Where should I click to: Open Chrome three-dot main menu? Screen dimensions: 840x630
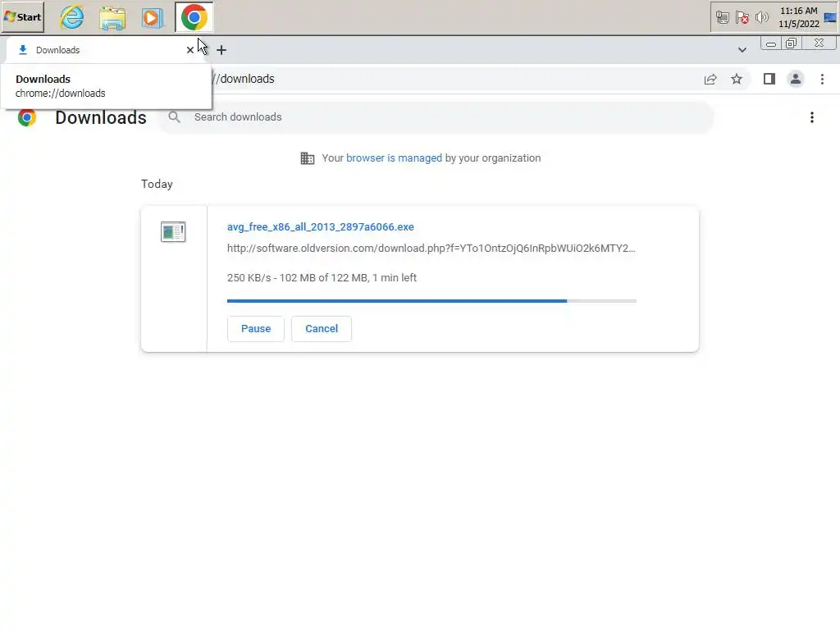pyautogui.click(x=822, y=80)
